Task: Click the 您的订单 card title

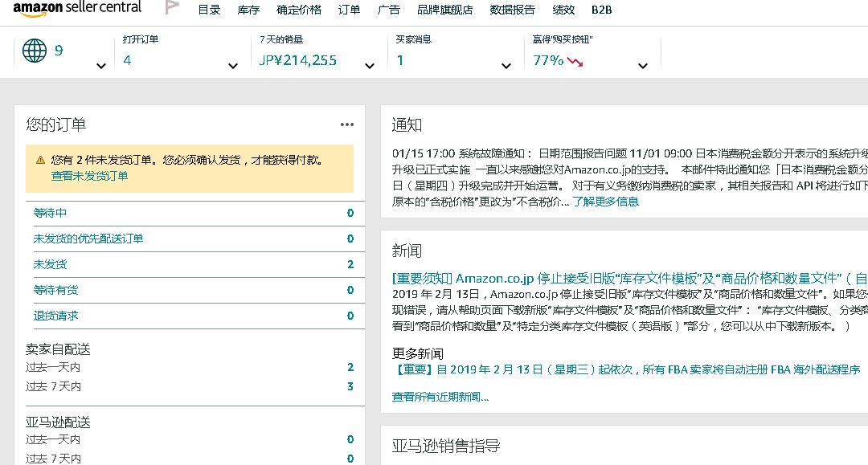Action: pos(56,124)
